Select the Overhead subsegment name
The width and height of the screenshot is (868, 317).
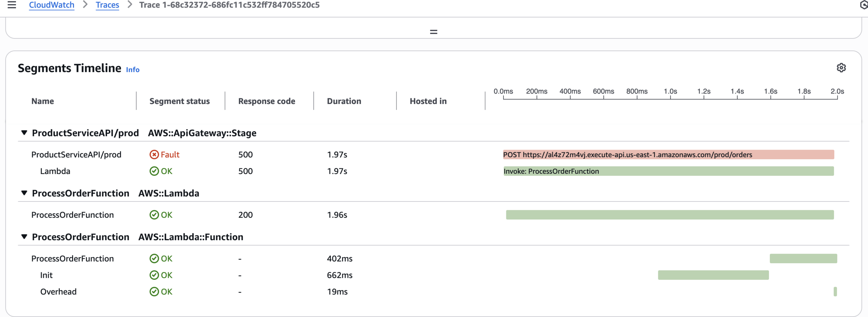(x=58, y=292)
